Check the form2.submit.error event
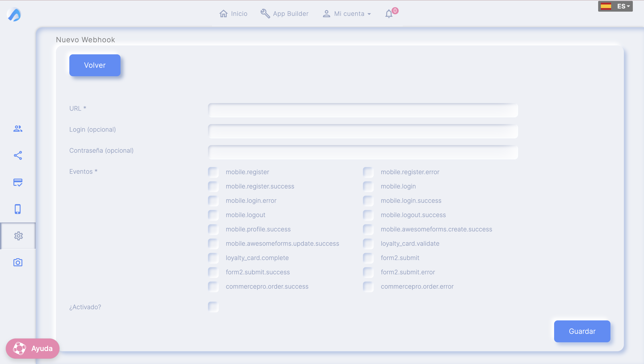 click(x=368, y=272)
